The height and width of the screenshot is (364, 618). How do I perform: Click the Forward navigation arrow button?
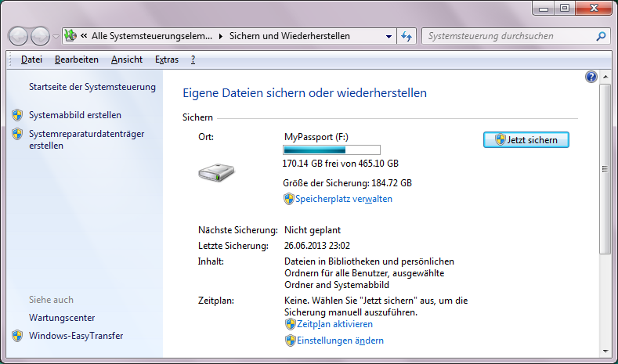pyautogui.click(x=40, y=37)
